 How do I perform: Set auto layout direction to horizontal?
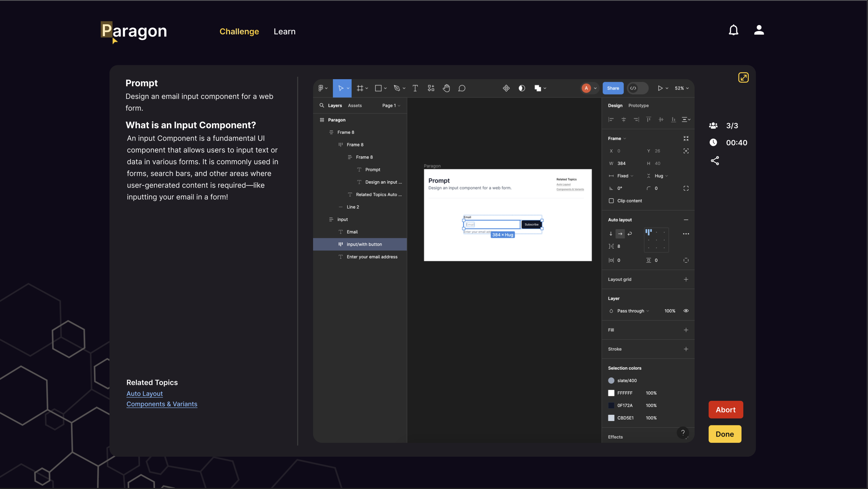(x=620, y=234)
